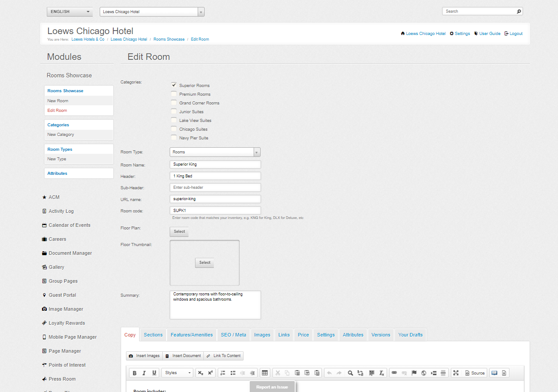This screenshot has height=392, width=558.
Task: Check the Navy Pier Suite category
Action: click(174, 137)
